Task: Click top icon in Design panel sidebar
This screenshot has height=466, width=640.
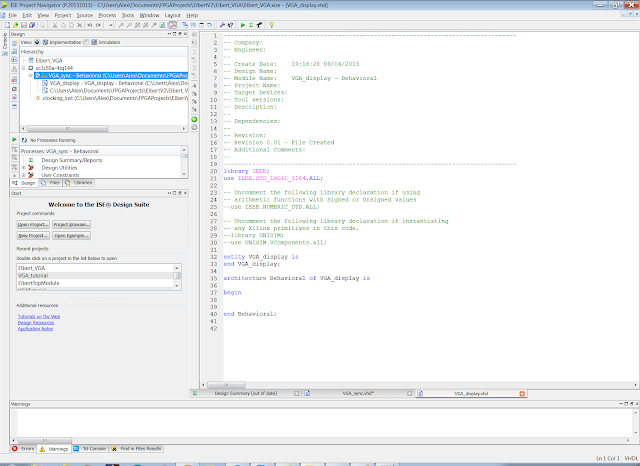Action: tap(14, 43)
